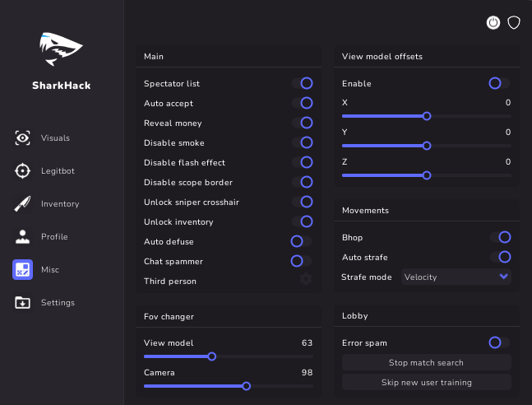This screenshot has width=532, height=405.
Task: Click the power icon at top right
Action: pyautogui.click(x=493, y=23)
